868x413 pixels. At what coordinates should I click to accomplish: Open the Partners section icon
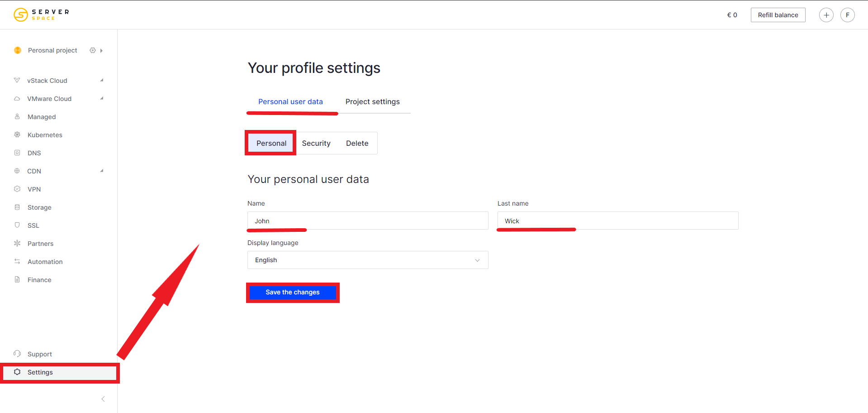click(17, 243)
